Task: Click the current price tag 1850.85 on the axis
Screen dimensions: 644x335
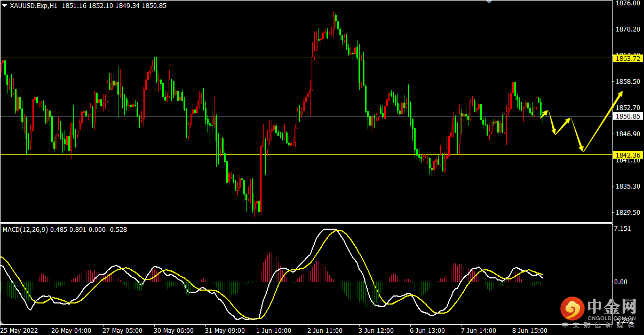Action: click(627, 116)
